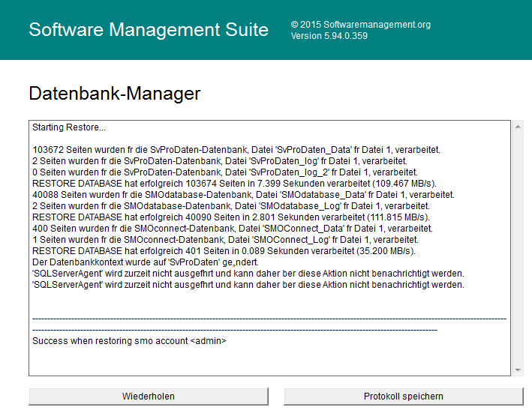Click the Datenbank-Manager heading
This screenshot has height=413, width=532.
[x=115, y=94]
